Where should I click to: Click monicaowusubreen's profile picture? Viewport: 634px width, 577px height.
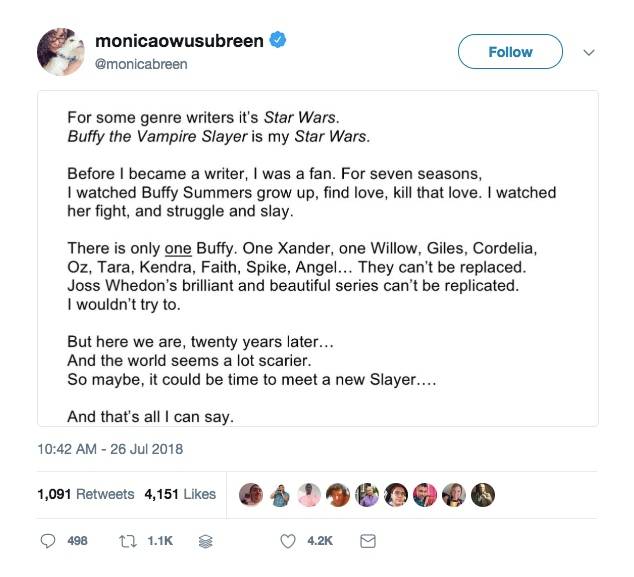(61, 51)
